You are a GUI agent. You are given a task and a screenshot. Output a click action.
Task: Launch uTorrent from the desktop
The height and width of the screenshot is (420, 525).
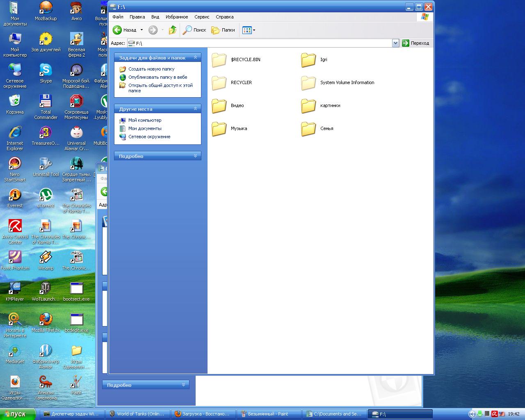pos(46,195)
